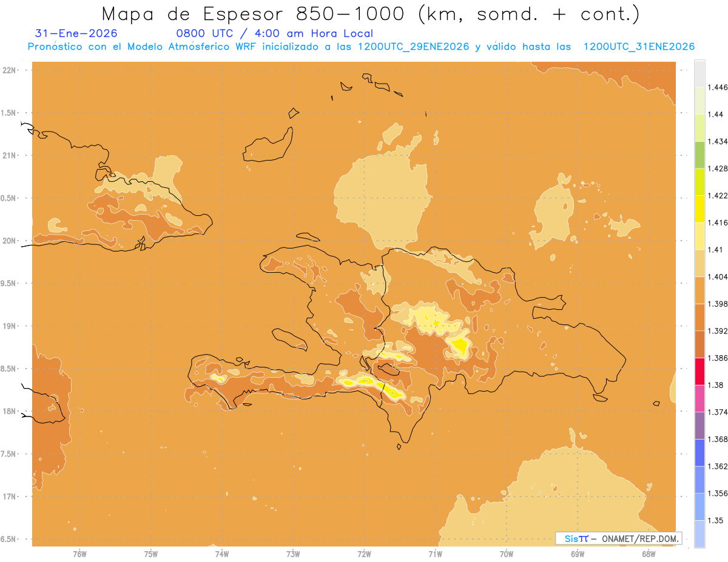Click the WRF model forecast description line
728x562 pixels.
[x=361, y=47]
